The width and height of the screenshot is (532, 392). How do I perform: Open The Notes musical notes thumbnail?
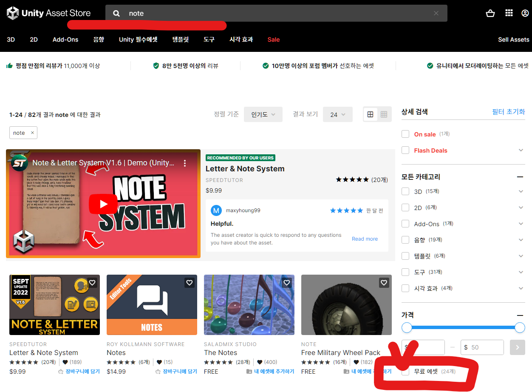click(x=249, y=305)
